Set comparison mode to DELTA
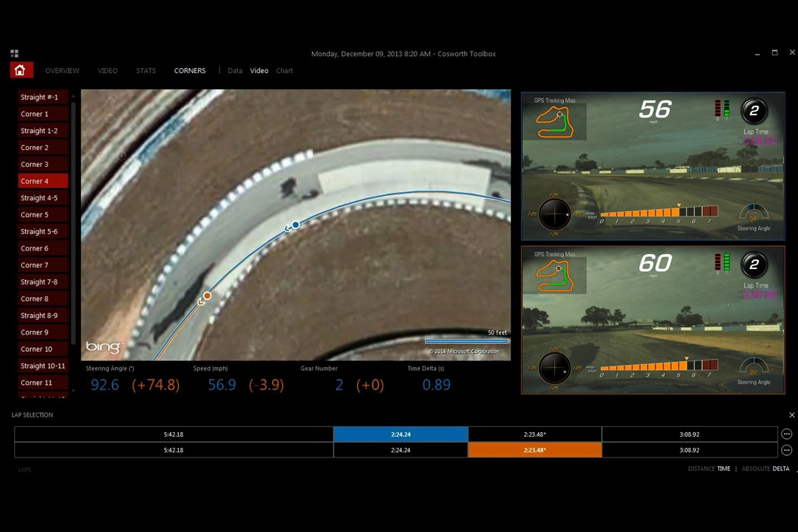The width and height of the screenshot is (798, 532). pyautogui.click(x=781, y=468)
